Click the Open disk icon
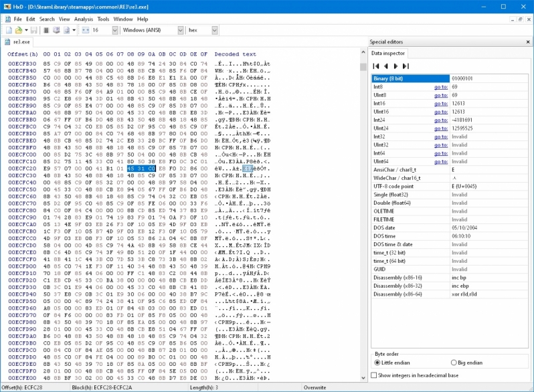 click(x=56, y=30)
